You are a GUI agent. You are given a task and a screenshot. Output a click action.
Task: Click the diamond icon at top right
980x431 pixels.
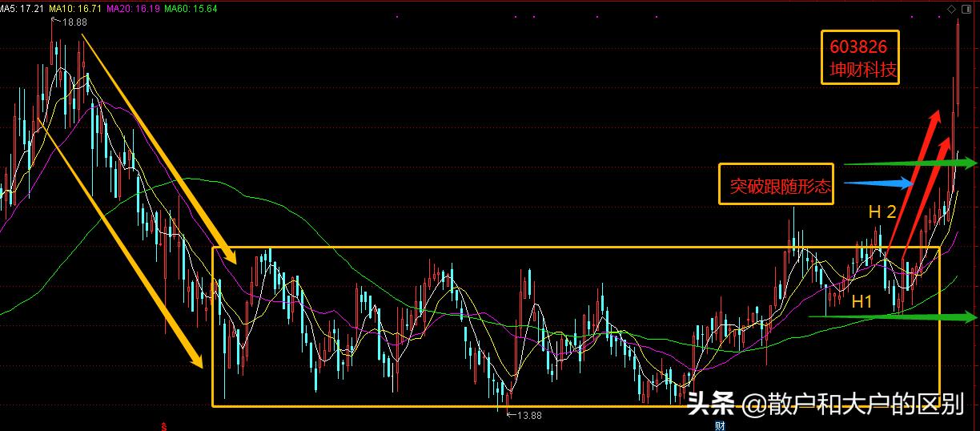pyautogui.click(x=951, y=9)
